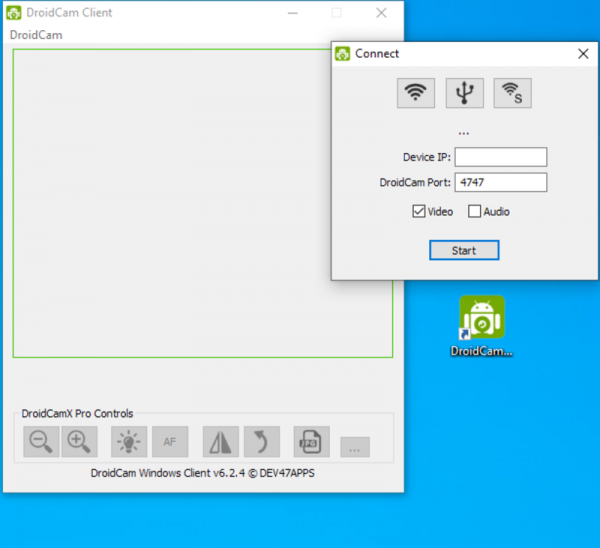
Task: Click the zoom out magnifier icon
Action: click(x=41, y=441)
